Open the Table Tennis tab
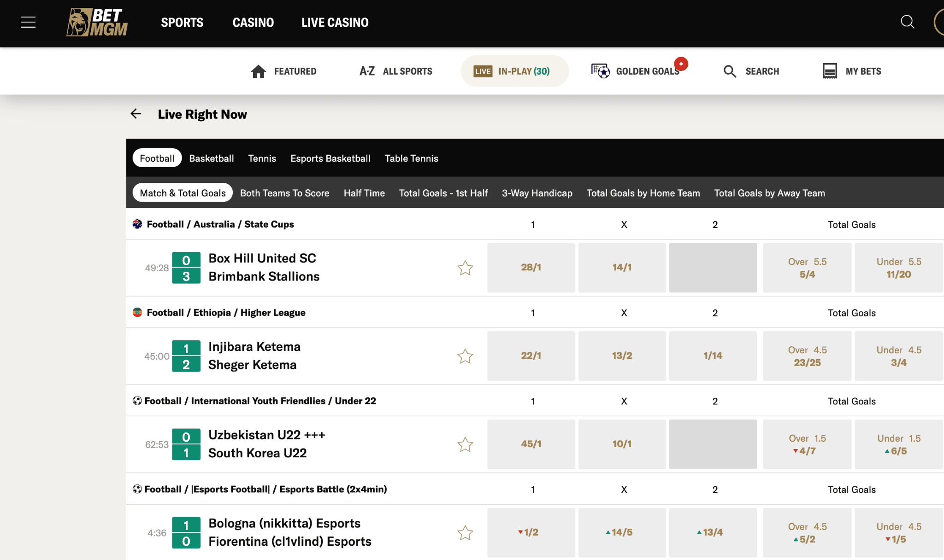The height and width of the screenshot is (560, 944). point(411,158)
